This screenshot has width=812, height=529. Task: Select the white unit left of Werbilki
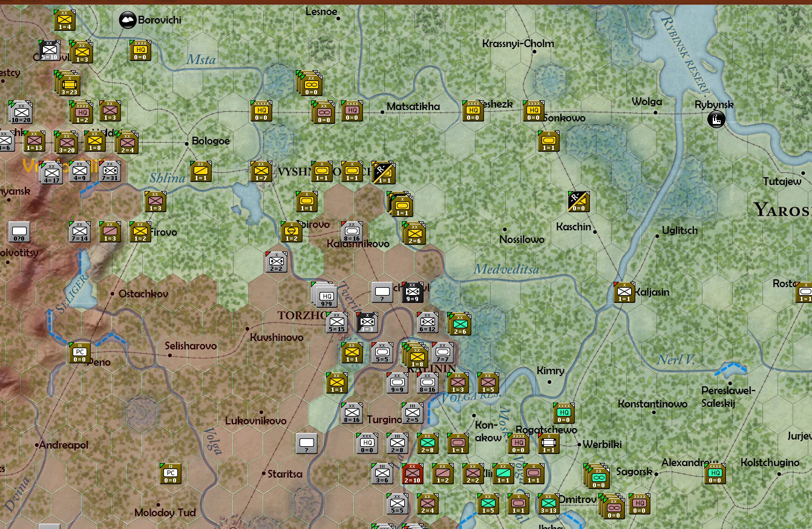pos(548,444)
